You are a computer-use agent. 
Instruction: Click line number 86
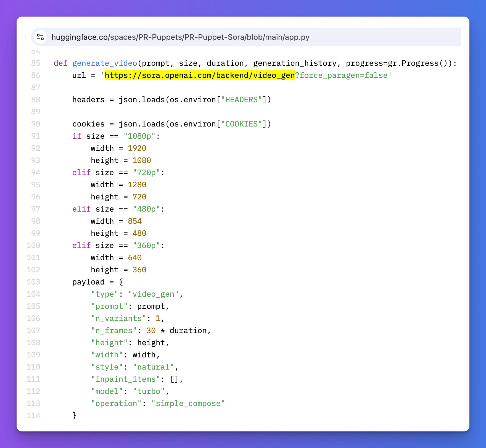(x=36, y=75)
